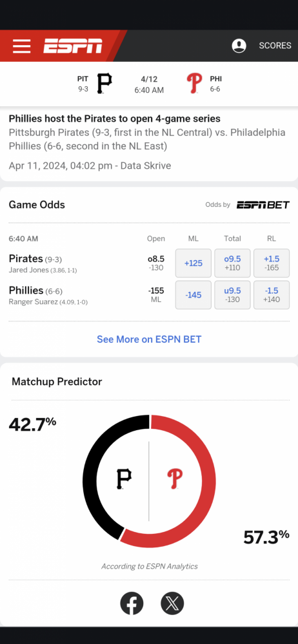Open the user profile icon
298x644 pixels.
[x=239, y=46]
